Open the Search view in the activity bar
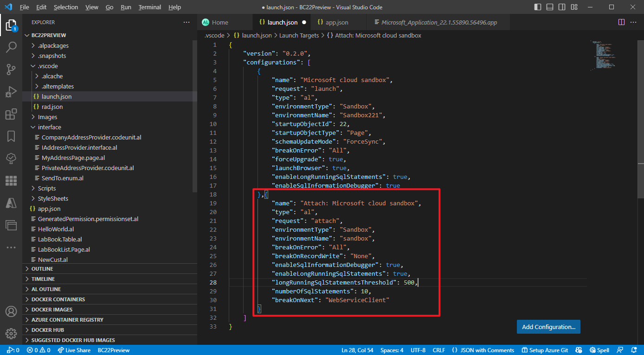The height and width of the screenshot is (355, 644). pyautogui.click(x=11, y=47)
